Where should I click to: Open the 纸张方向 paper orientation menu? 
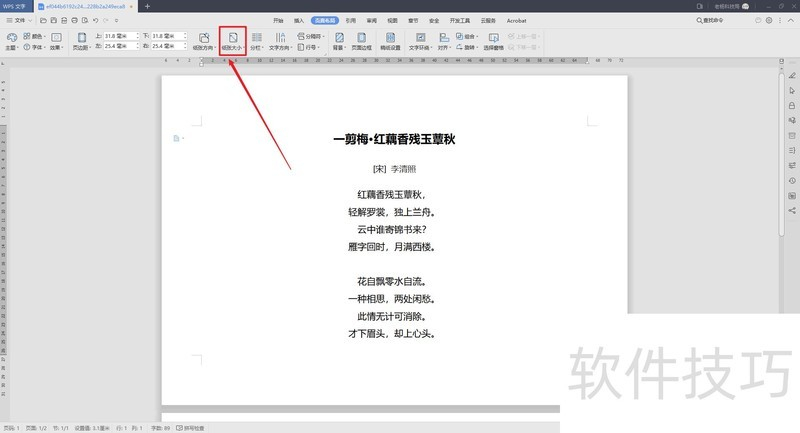coord(204,41)
